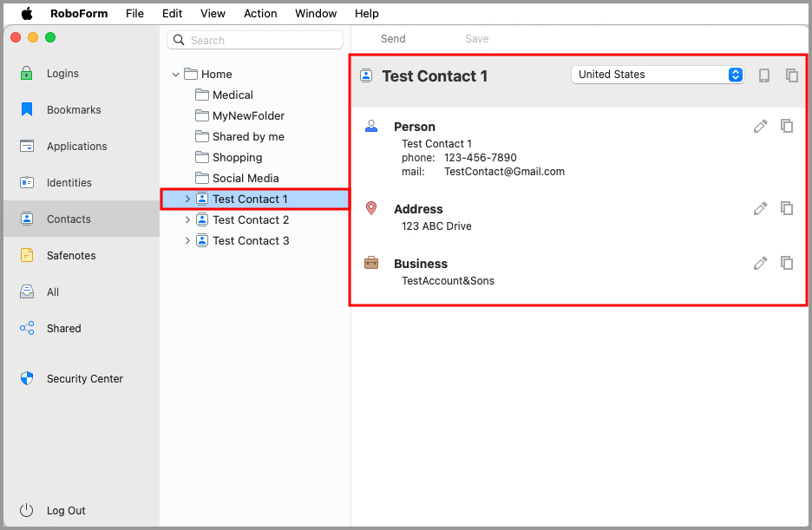
Task: Open Security Center
Action: point(82,378)
